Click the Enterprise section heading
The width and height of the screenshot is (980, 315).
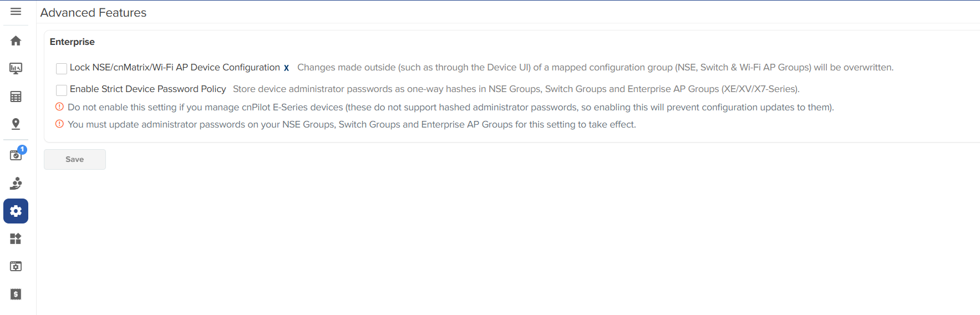click(72, 42)
